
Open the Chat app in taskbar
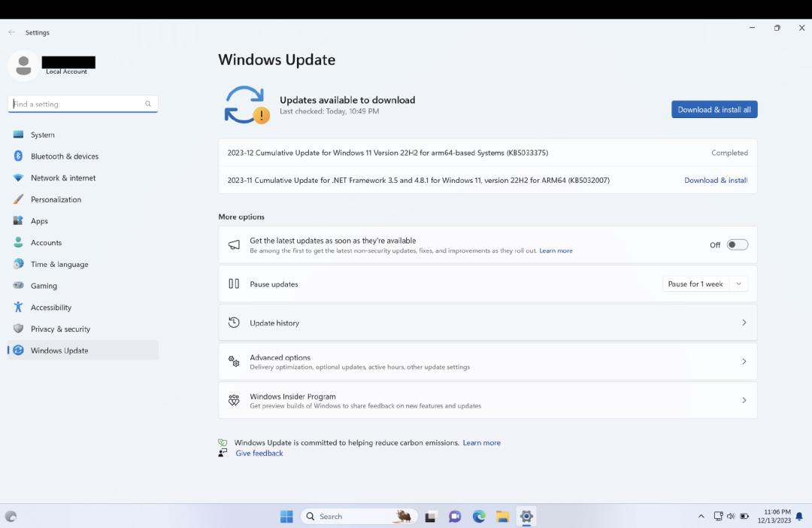455,516
